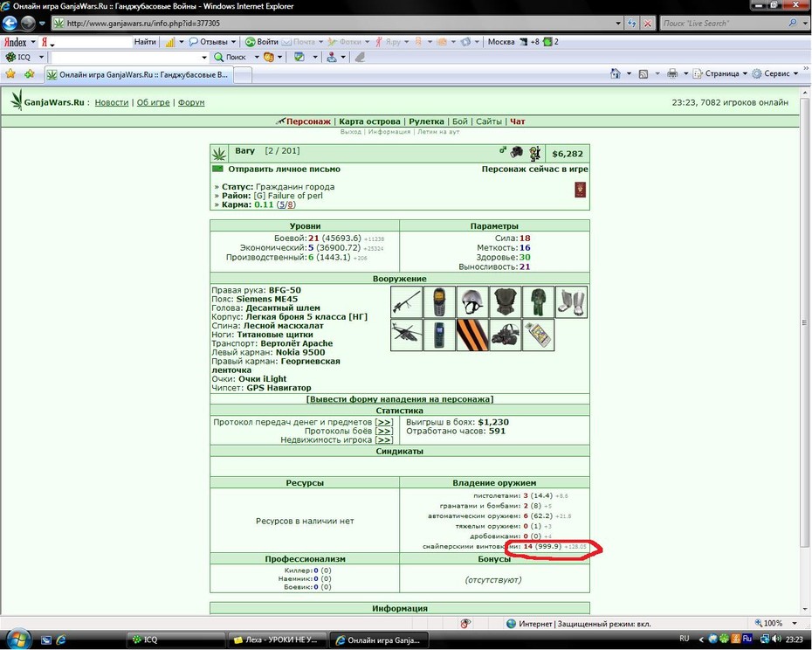Open the Чат menu item

pos(518,121)
